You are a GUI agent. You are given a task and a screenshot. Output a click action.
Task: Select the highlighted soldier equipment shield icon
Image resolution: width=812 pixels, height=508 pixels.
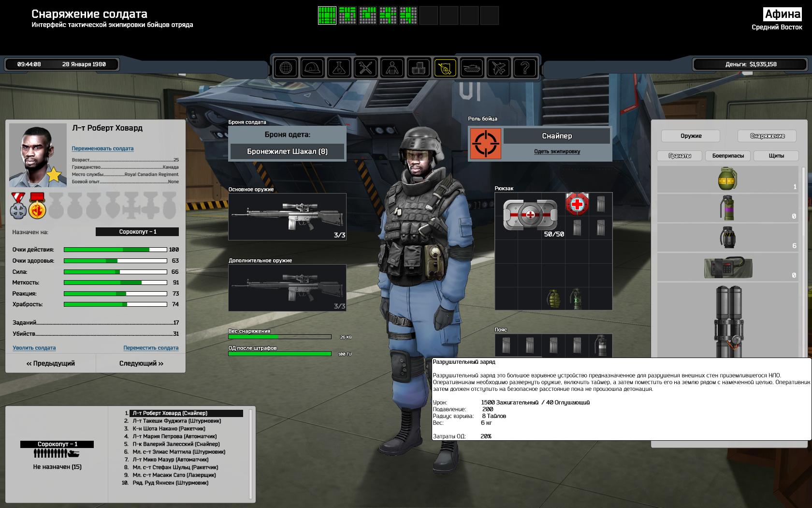click(x=445, y=68)
